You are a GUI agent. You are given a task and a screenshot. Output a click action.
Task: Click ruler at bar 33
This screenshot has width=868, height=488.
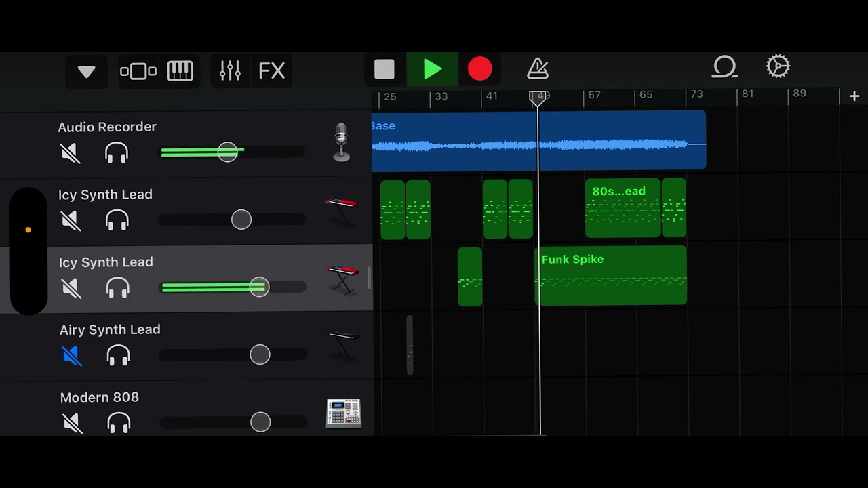[x=441, y=96]
